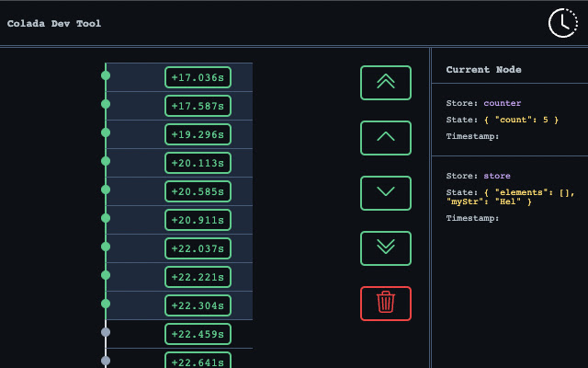Click the Colada Dev Tool title
This screenshot has width=588, height=368.
[x=54, y=23]
